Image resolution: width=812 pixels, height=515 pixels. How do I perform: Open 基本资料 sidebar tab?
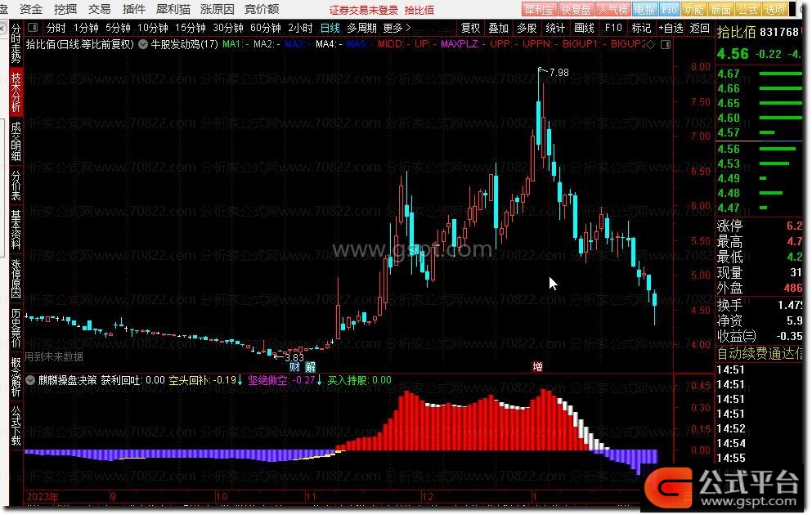pos(16,229)
